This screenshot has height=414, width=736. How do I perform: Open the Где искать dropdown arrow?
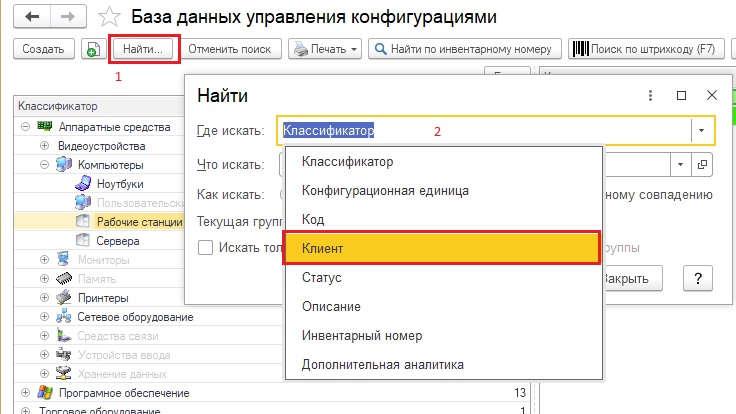[701, 130]
